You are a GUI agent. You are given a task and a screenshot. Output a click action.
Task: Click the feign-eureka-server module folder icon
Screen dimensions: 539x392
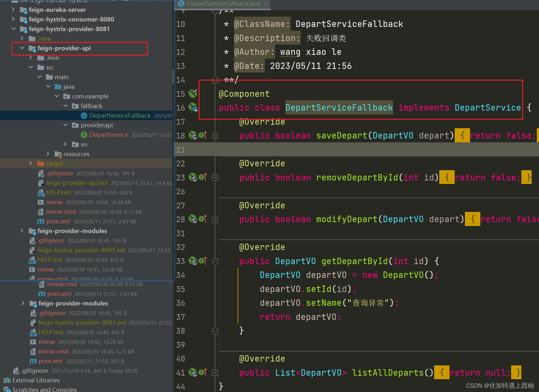click(23, 10)
